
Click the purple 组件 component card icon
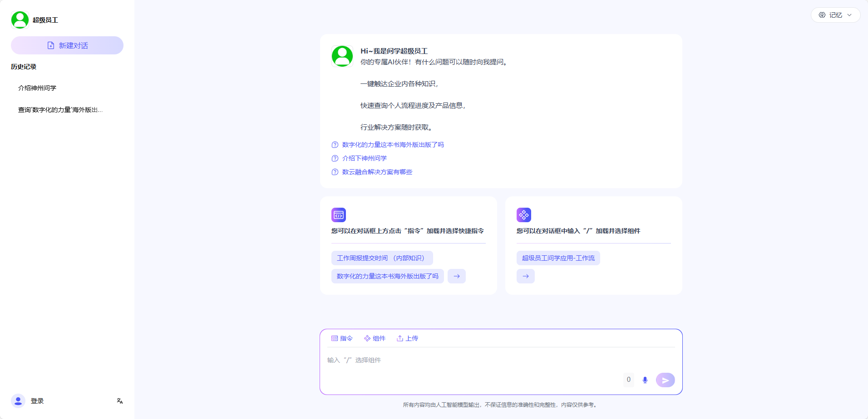coord(524,215)
